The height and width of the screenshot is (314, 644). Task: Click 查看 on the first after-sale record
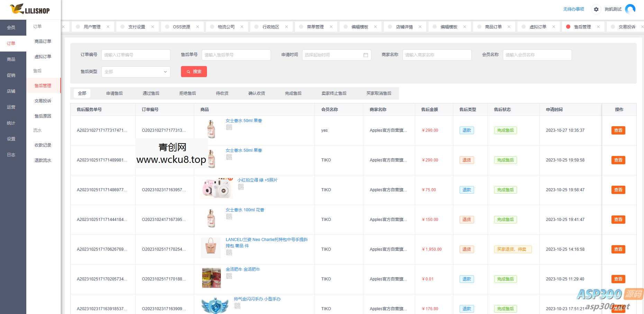click(x=618, y=130)
